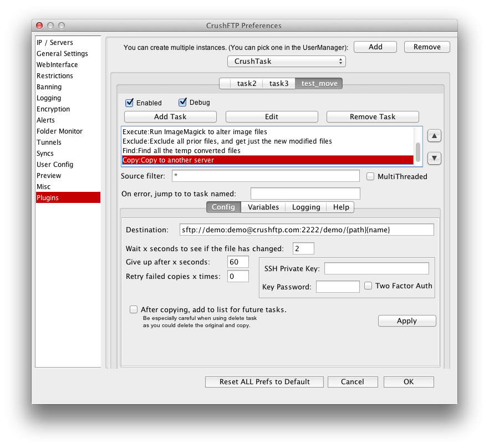Open User Config section

[68, 165]
